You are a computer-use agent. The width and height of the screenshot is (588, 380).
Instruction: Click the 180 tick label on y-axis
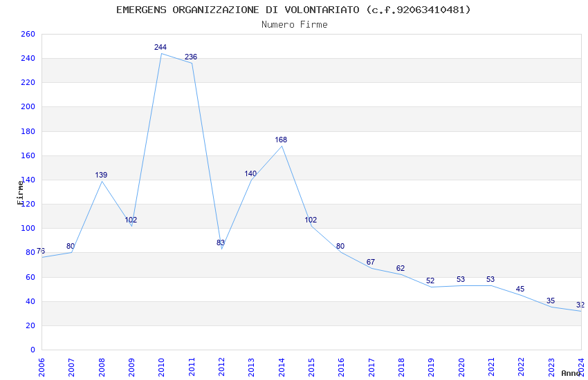[28, 131]
